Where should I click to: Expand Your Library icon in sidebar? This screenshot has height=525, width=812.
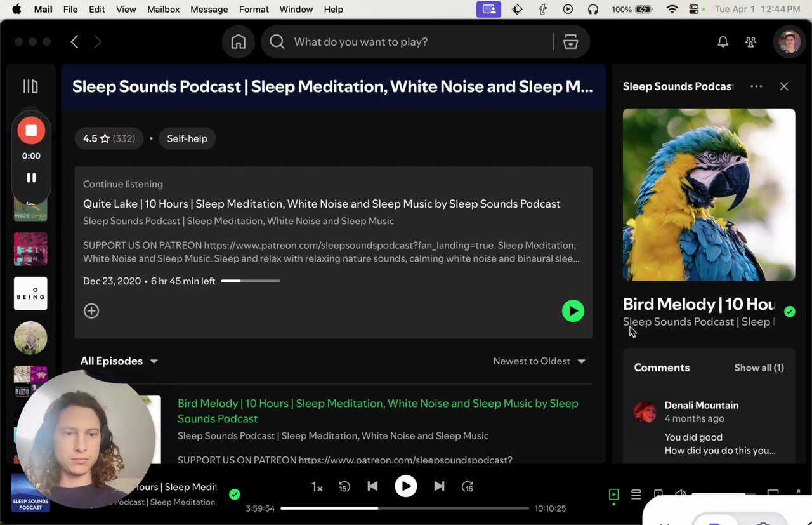(30, 86)
